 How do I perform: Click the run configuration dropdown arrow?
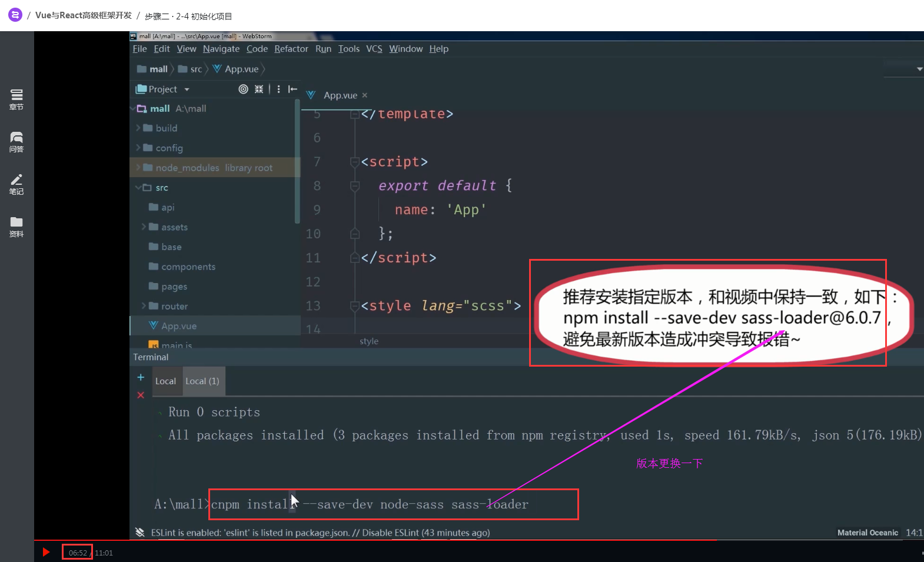(x=919, y=69)
